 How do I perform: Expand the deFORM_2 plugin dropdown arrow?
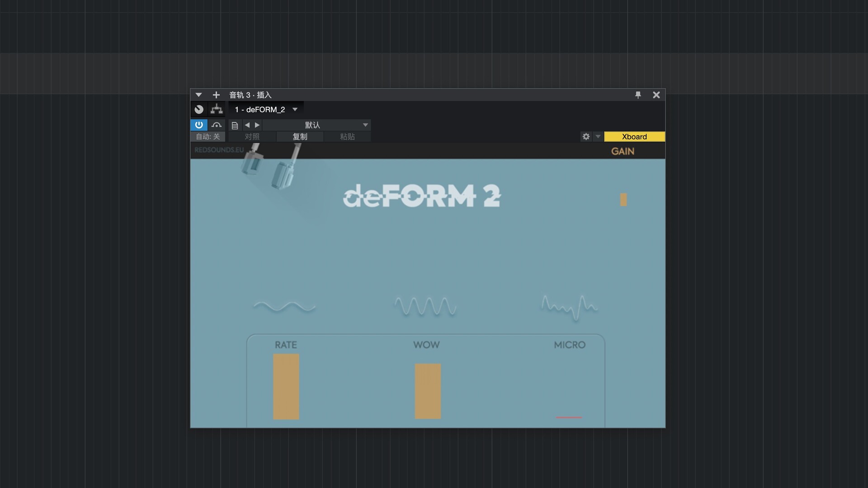coord(295,109)
